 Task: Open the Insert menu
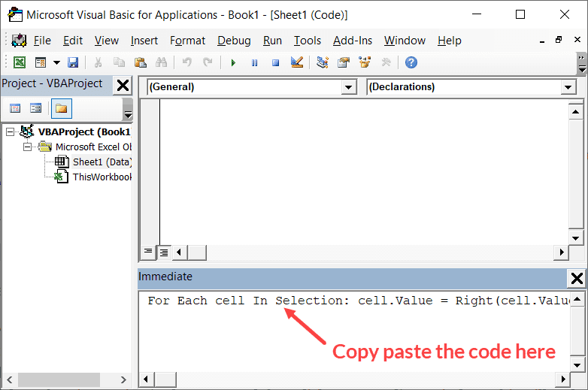pyautogui.click(x=144, y=41)
